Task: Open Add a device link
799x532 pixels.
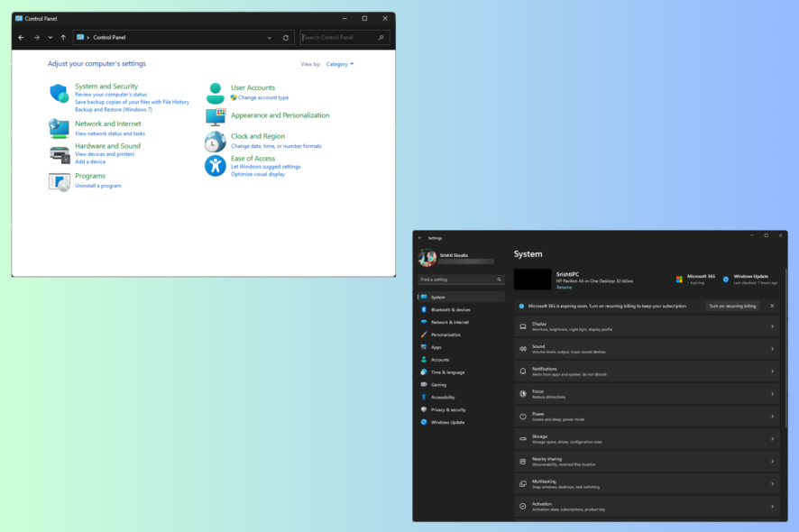Action: [90, 161]
